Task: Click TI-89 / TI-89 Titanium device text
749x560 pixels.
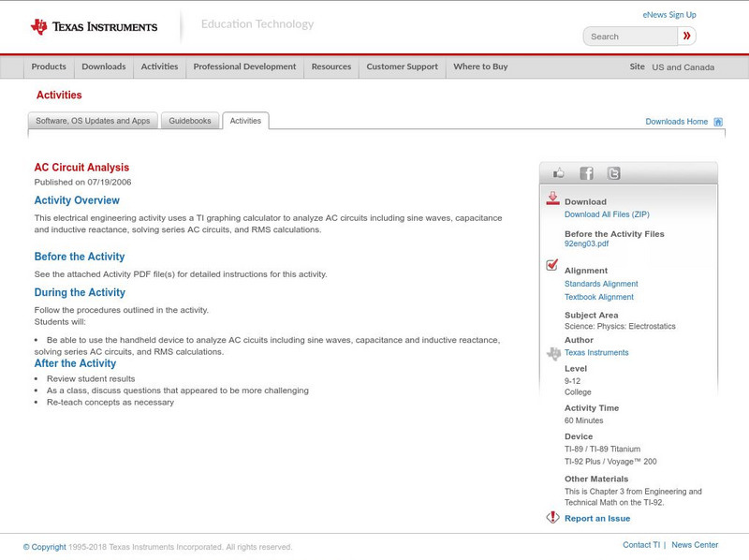Action: click(602, 449)
